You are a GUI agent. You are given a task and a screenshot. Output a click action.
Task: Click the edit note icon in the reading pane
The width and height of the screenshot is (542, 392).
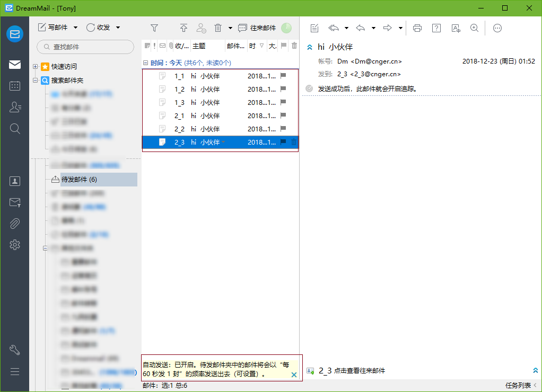[x=314, y=28]
